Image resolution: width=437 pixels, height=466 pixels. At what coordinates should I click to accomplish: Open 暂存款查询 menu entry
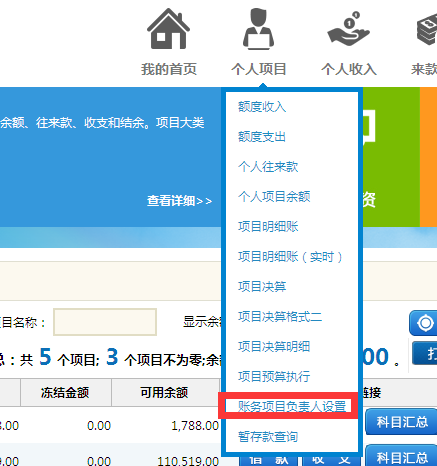coord(268,436)
